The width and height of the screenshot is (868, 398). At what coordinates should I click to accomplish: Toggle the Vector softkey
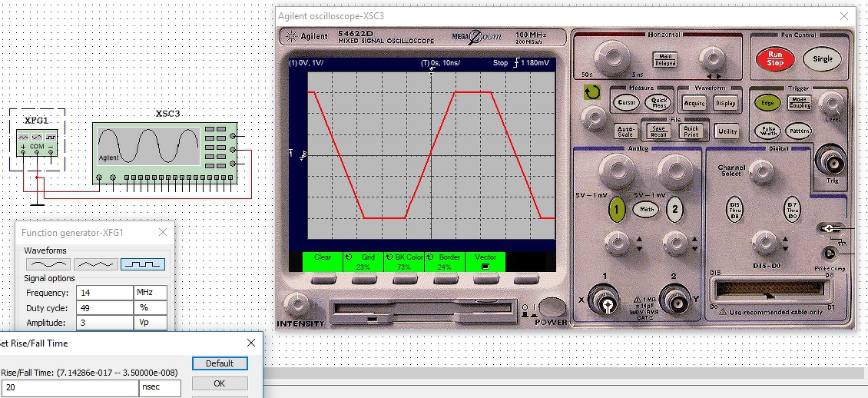[x=485, y=262]
